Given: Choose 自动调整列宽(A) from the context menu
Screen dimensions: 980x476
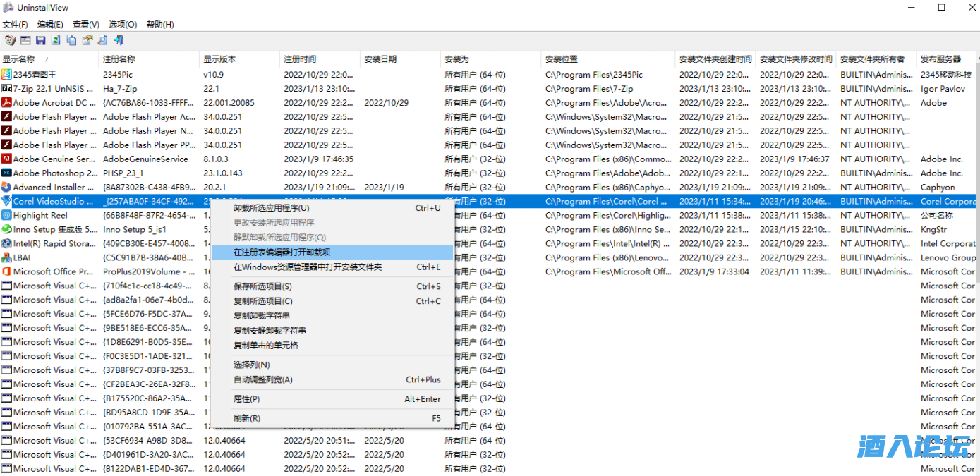Looking at the screenshot, I should coord(263,379).
